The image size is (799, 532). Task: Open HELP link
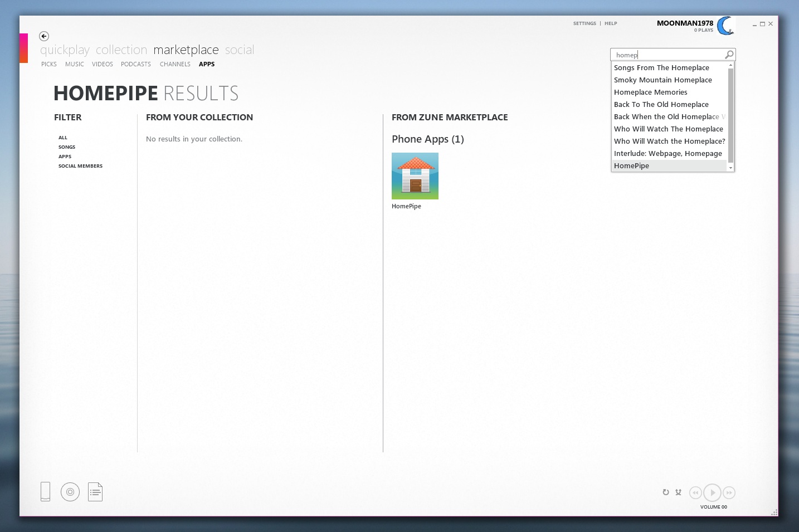click(611, 23)
